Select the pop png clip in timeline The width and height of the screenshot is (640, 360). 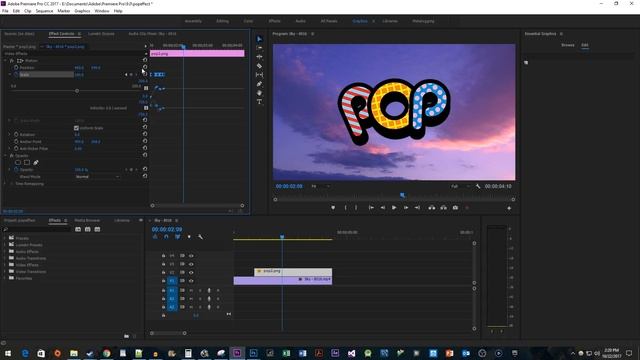click(x=293, y=271)
